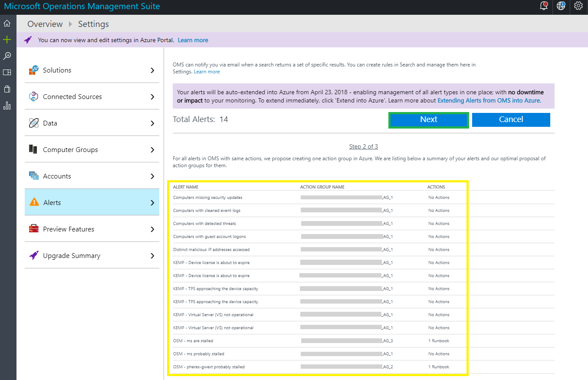Click the Cancel button
588x380 pixels.
click(511, 120)
